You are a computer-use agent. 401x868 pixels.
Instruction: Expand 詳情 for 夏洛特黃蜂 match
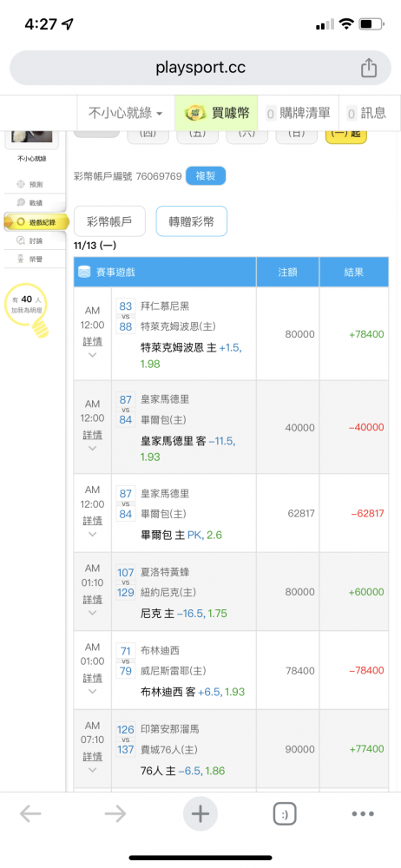coord(93,605)
